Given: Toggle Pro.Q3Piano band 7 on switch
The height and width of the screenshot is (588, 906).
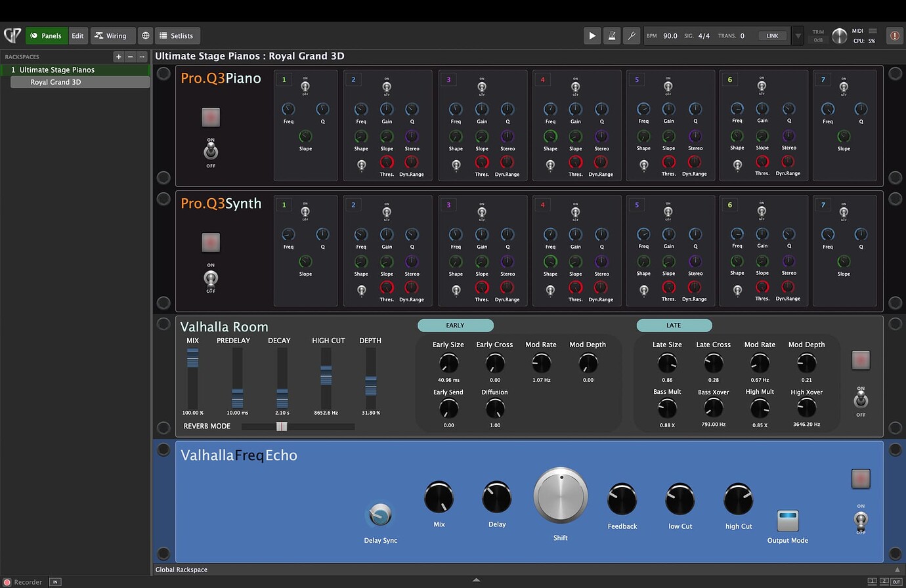Looking at the screenshot, I should [x=844, y=86].
